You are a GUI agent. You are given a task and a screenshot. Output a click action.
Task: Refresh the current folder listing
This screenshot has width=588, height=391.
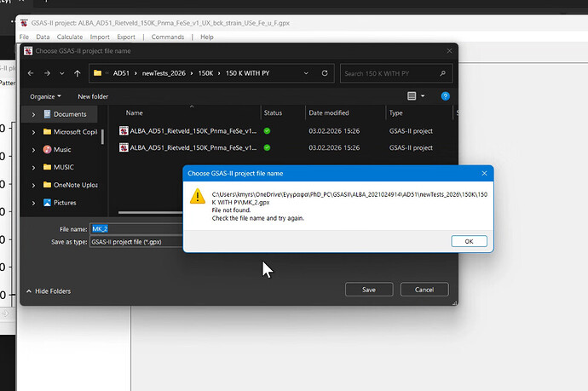(324, 73)
